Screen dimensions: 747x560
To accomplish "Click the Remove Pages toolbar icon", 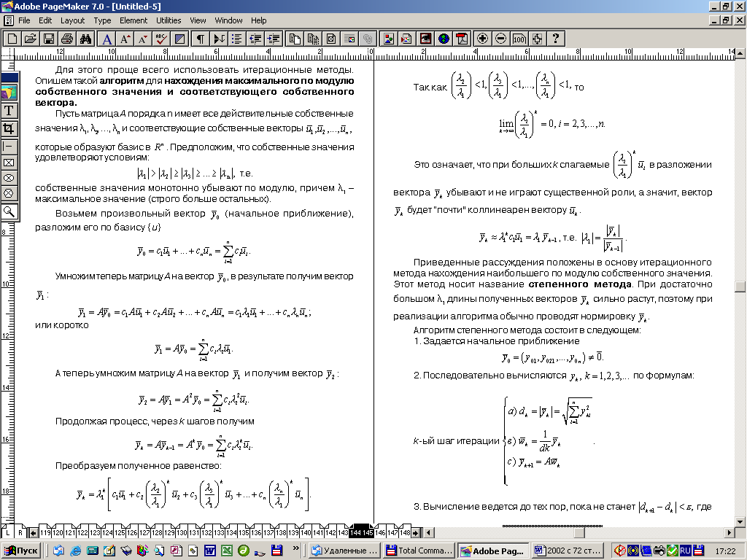I will 313,39.
